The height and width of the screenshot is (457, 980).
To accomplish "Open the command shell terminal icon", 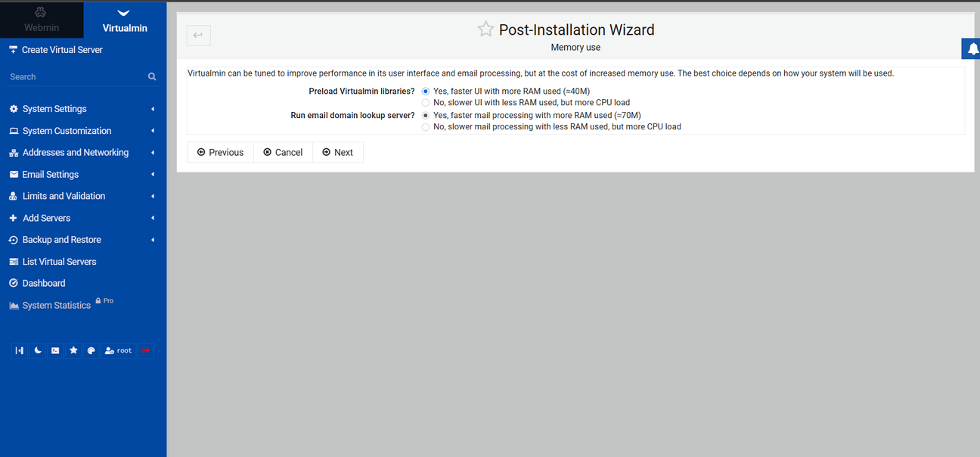I will [x=55, y=351].
